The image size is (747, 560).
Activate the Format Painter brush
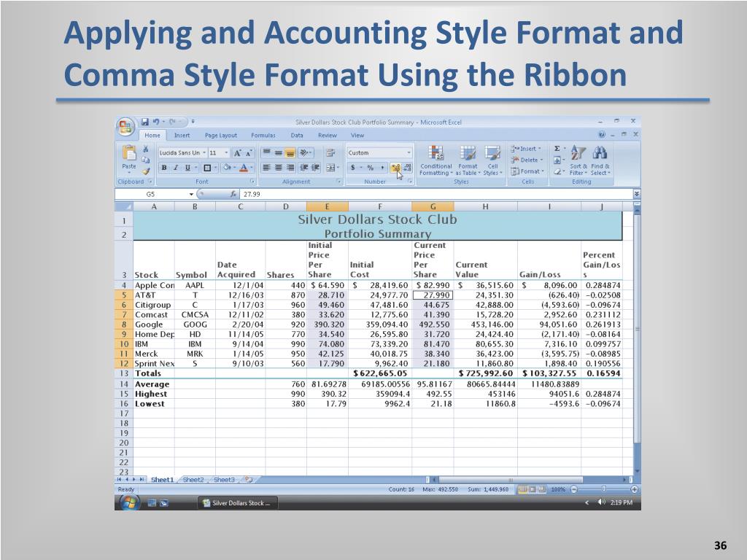(x=146, y=171)
